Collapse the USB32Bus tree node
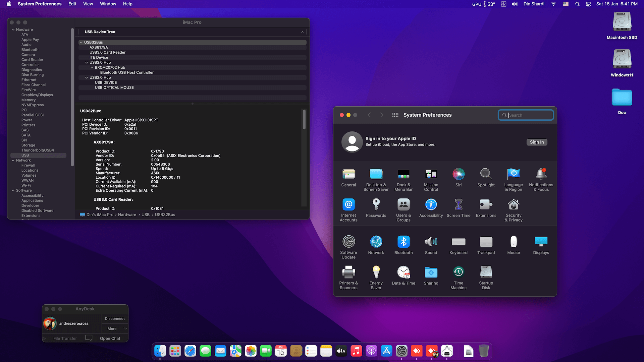644x362 pixels. point(81,43)
